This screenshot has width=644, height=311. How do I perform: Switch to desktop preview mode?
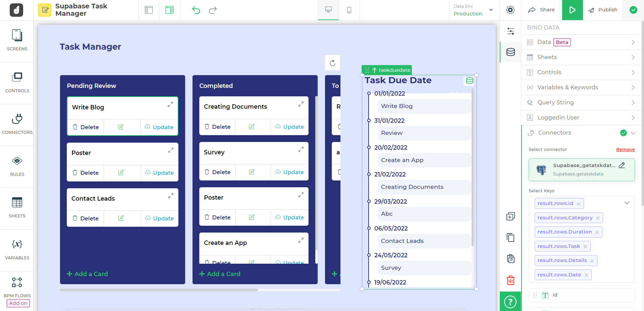328,10
